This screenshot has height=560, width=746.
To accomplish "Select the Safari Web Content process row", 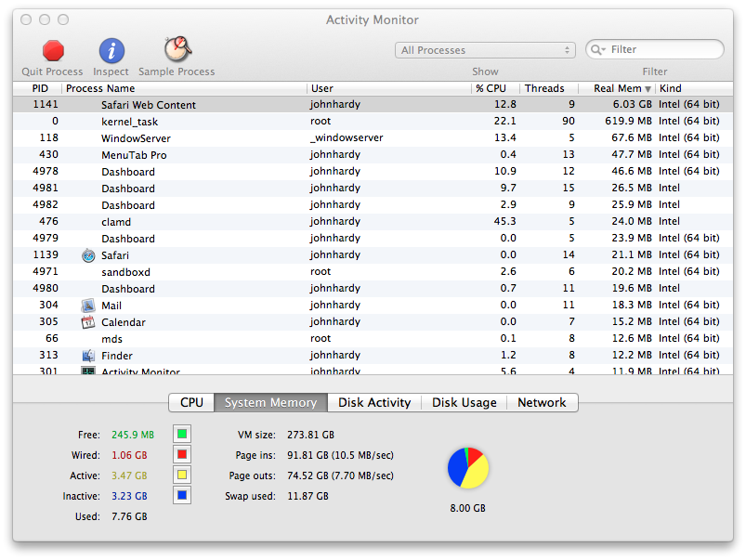I will pos(373,105).
